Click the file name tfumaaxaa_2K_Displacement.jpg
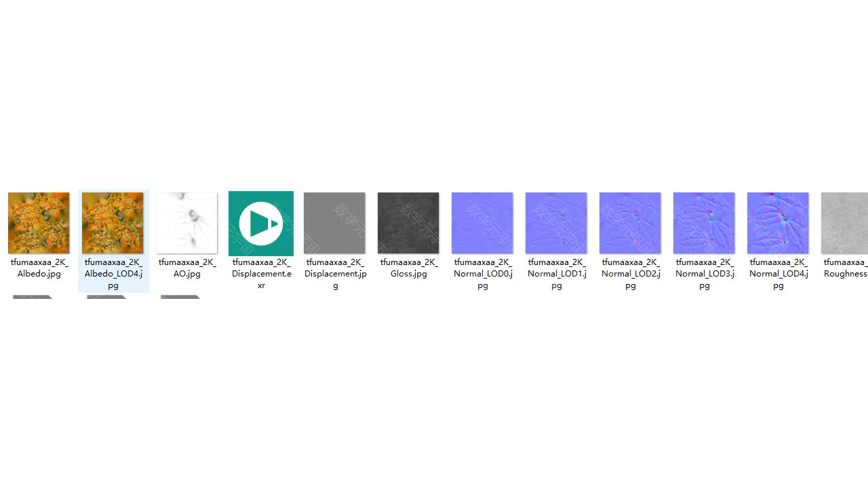 [x=335, y=274]
